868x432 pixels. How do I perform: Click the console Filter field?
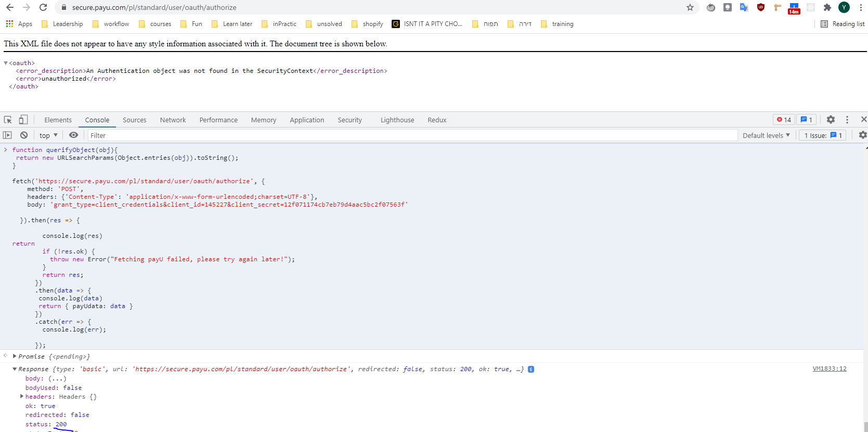point(412,135)
